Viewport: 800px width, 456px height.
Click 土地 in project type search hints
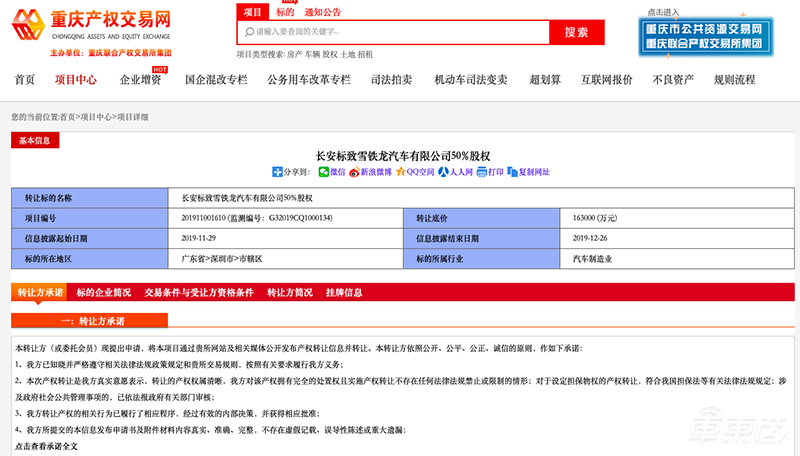click(x=347, y=55)
